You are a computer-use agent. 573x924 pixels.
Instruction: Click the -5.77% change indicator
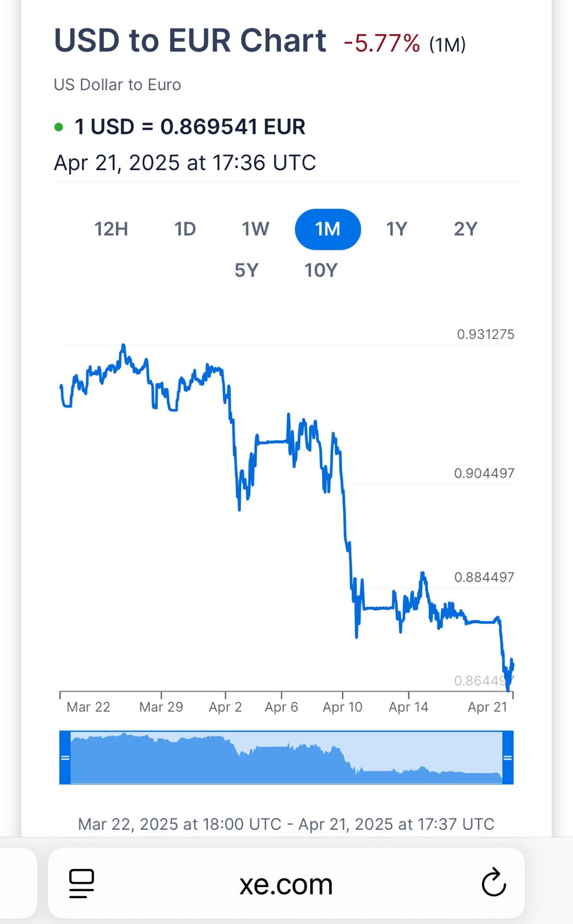[x=382, y=43]
